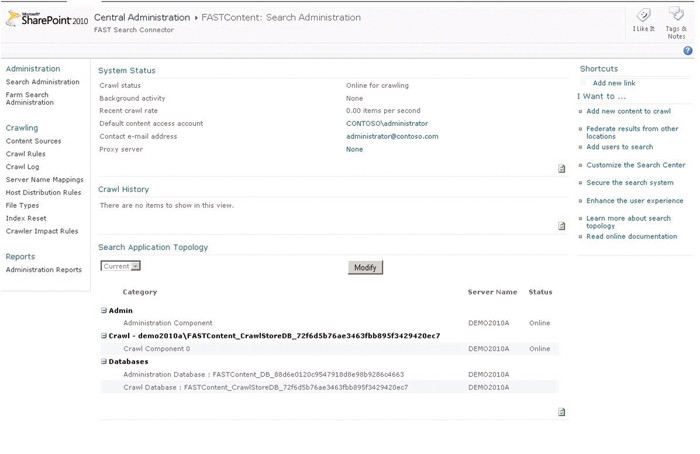
Task: Collapse the Crawl demo2010a topology group
Action: 104,336
